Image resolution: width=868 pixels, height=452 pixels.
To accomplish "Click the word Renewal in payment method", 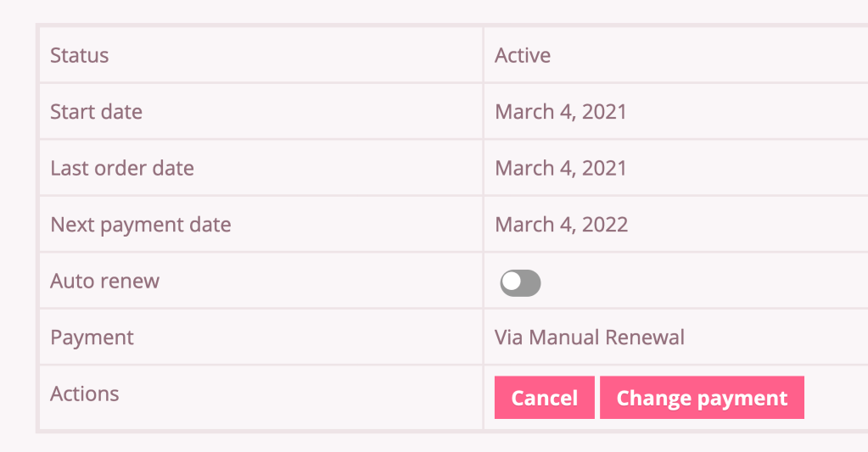I will (x=645, y=338).
